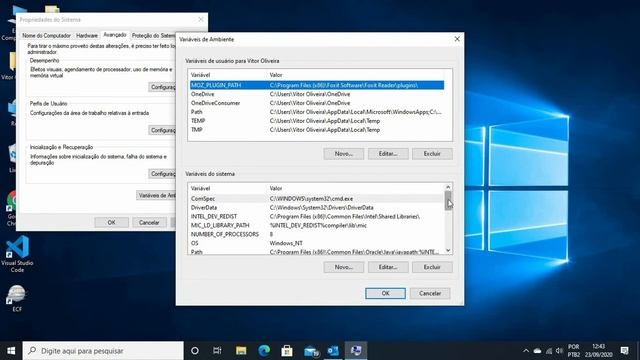Click system variables scrollbar down arrow
The height and width of the screenshot is (360, 640).
448,251
